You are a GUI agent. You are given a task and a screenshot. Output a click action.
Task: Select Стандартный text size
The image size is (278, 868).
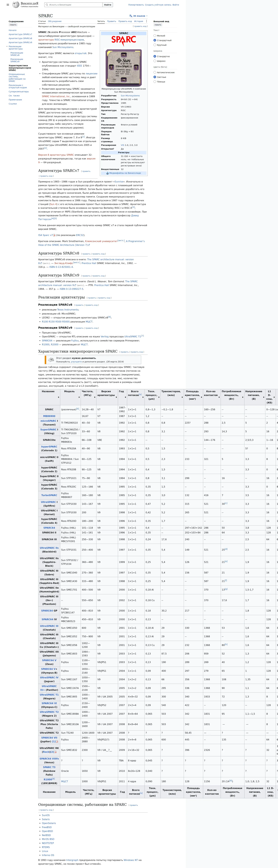[155, 41]
